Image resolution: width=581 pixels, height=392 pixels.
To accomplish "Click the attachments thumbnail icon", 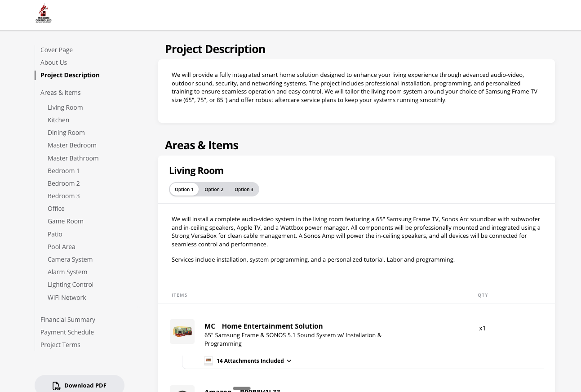I will (208, 361).
